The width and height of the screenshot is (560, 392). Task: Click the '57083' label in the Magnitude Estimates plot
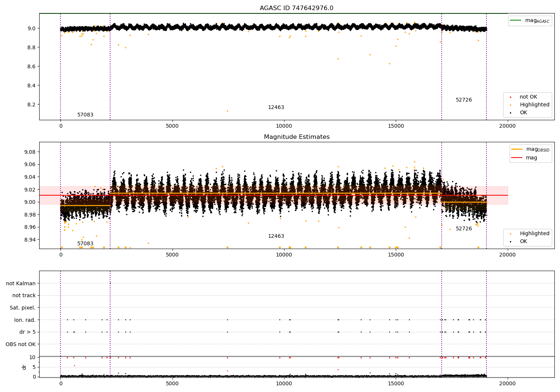point(85,244)
